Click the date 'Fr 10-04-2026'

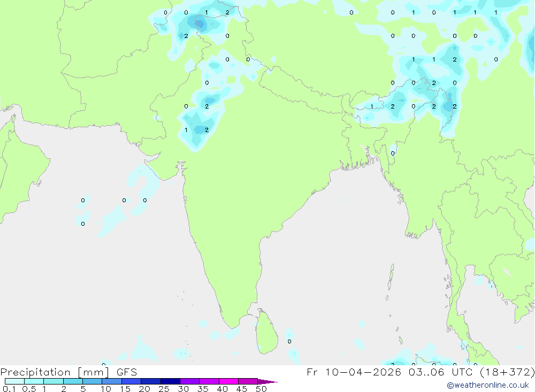click(x=354, y=372)
